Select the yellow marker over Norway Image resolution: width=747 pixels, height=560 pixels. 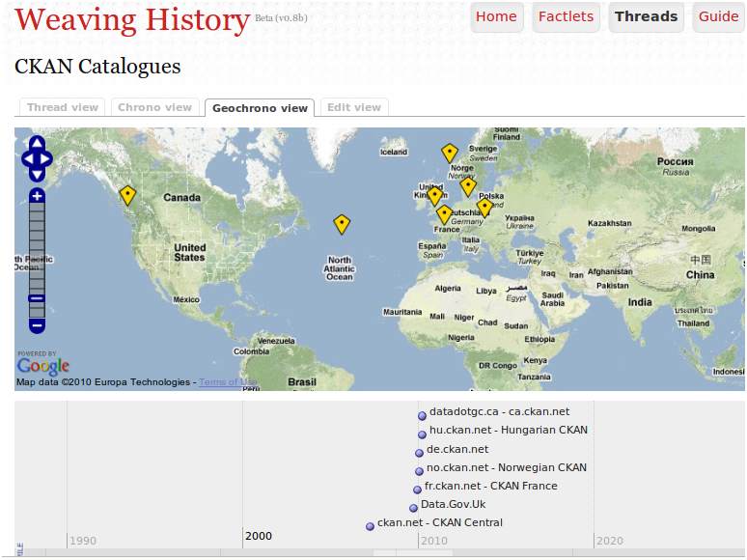click(449, 154)
